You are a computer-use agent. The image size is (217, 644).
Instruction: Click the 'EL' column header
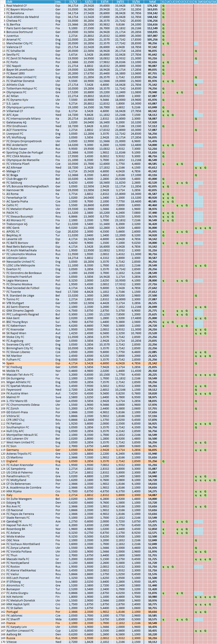point(196,2)
